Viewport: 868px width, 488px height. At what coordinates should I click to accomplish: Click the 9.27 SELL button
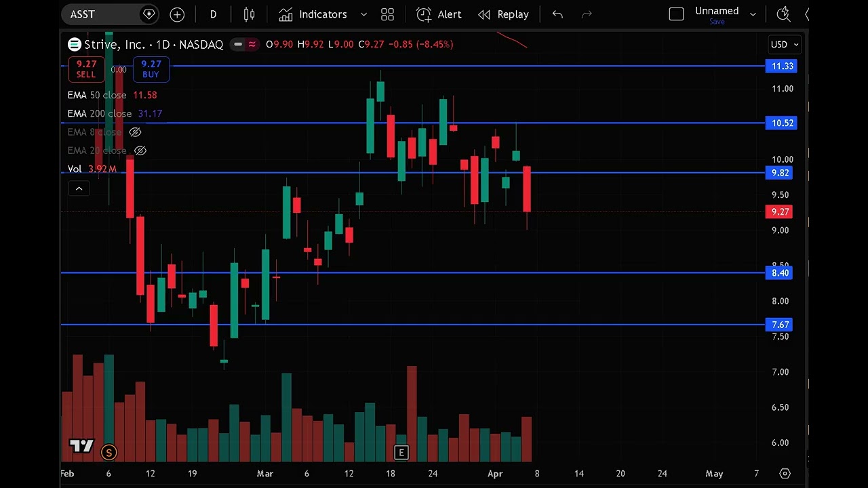pyautogui.click(x=86, y=69)
